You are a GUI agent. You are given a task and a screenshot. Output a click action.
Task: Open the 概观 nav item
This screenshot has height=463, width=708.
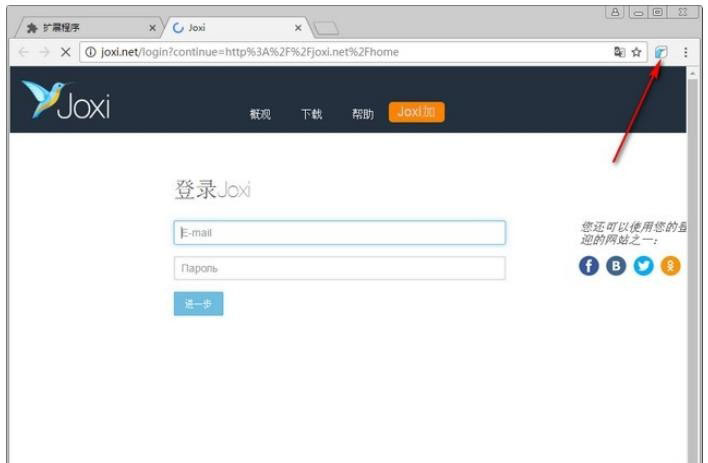[260, 114]
